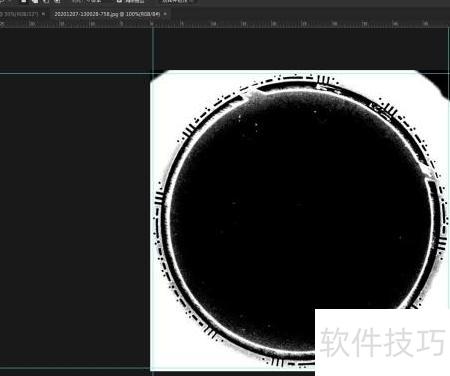Viewport: 450px width, 376px height.
Task: Click the vertical cyan guide line
Action: tap(153, 50)
